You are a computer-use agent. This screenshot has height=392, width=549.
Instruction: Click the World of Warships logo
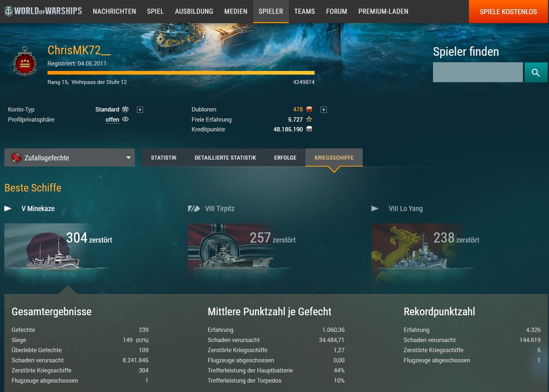pos(43,11)
